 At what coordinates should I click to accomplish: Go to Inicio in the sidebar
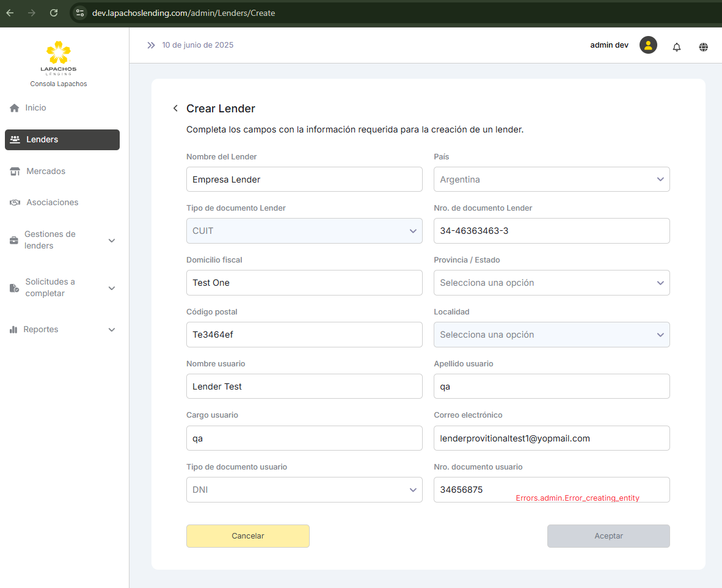pyautogui.click(x=35, y=108)
